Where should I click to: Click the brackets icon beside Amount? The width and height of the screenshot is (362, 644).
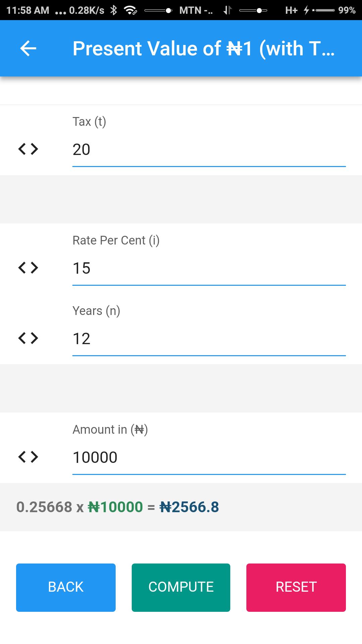[x=28, y=457]
